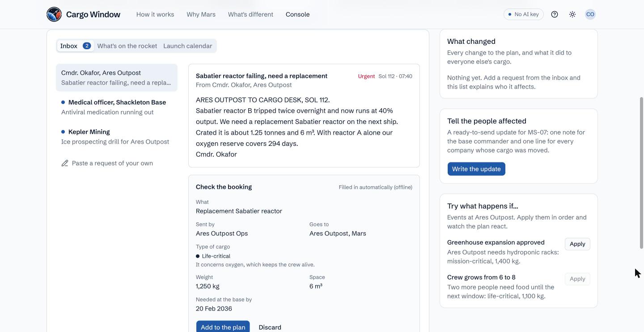Click the Inbox unread count badge
Screen dimensions: 644x332
tap(87, 46)
